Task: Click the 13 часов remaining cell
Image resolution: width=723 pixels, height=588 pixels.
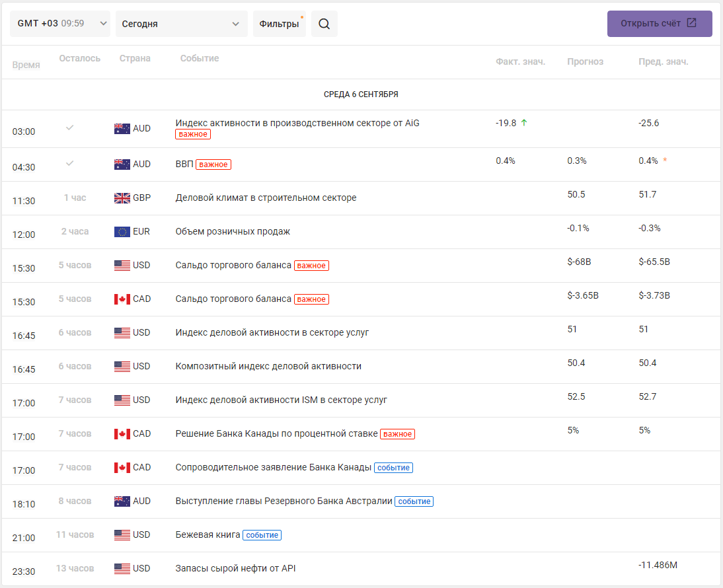Action: pyautogui.click(x=75, y=569)
